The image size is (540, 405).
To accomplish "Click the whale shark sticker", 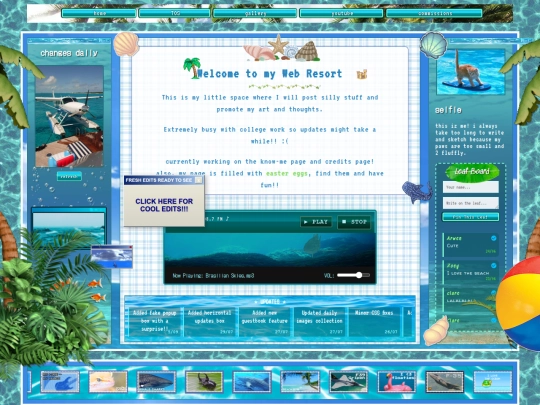I will pos(417,191).
